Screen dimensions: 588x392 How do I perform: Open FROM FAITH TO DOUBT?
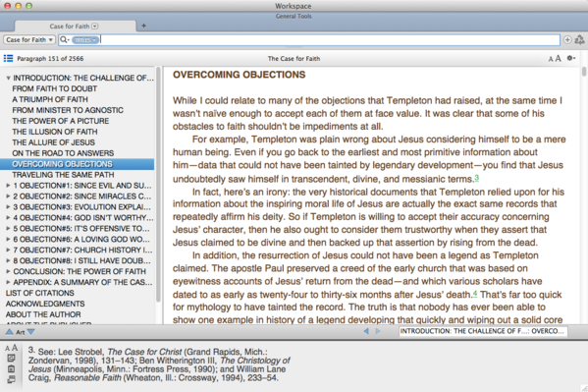point(54,88)
